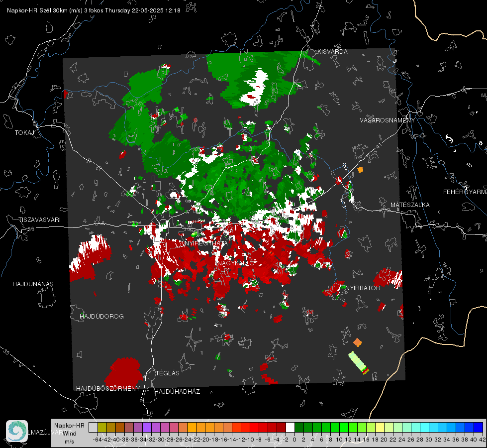
Task: Click the large red echo blob above HAJDÚBÖSZÖRMÉNY
Action: (x=123, y=372)
